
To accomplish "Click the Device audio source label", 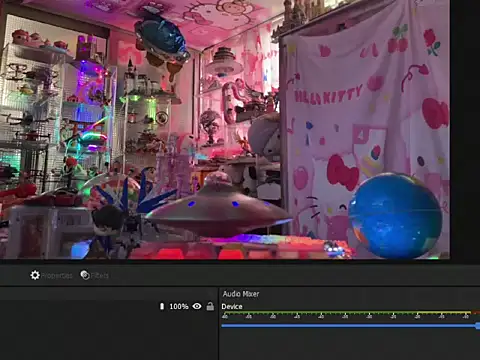I will point(232,306).
